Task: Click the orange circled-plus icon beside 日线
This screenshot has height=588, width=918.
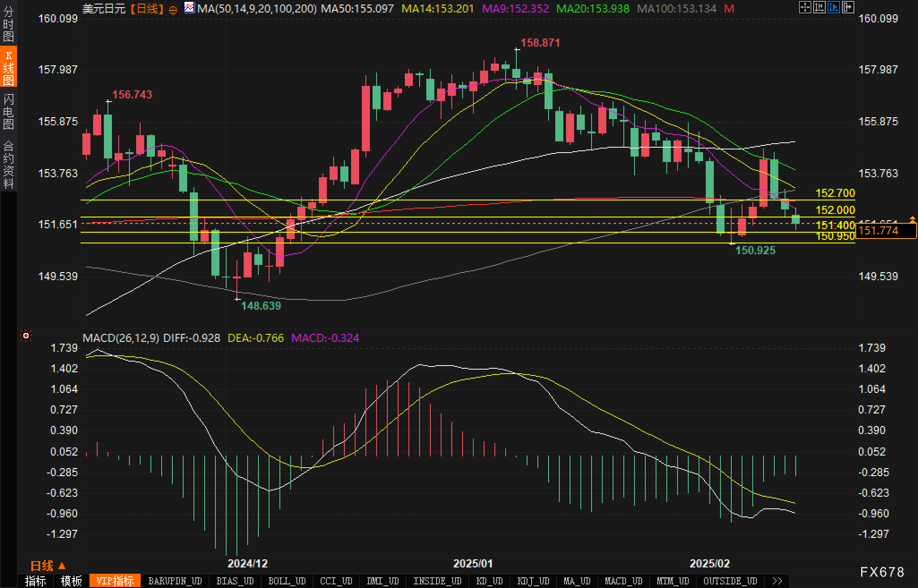Action: (173, 10)
